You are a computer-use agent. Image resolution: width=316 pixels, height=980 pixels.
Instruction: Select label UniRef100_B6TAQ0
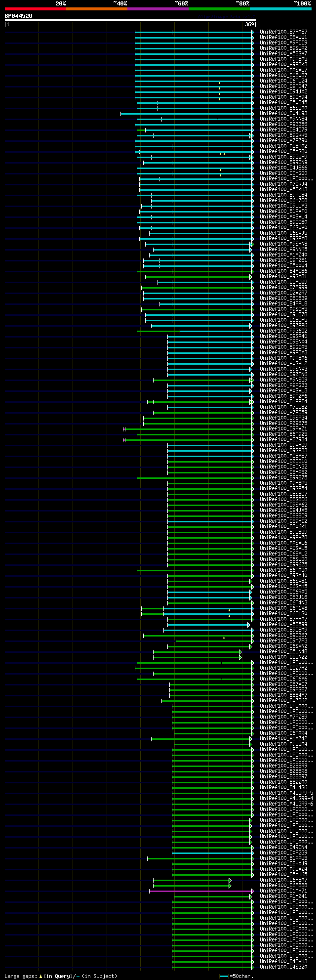[283, 570]
